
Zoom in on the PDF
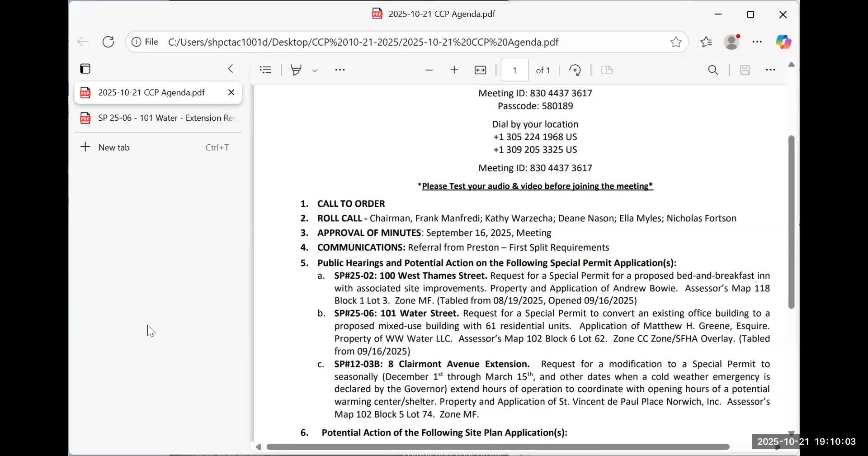(454, 70)
